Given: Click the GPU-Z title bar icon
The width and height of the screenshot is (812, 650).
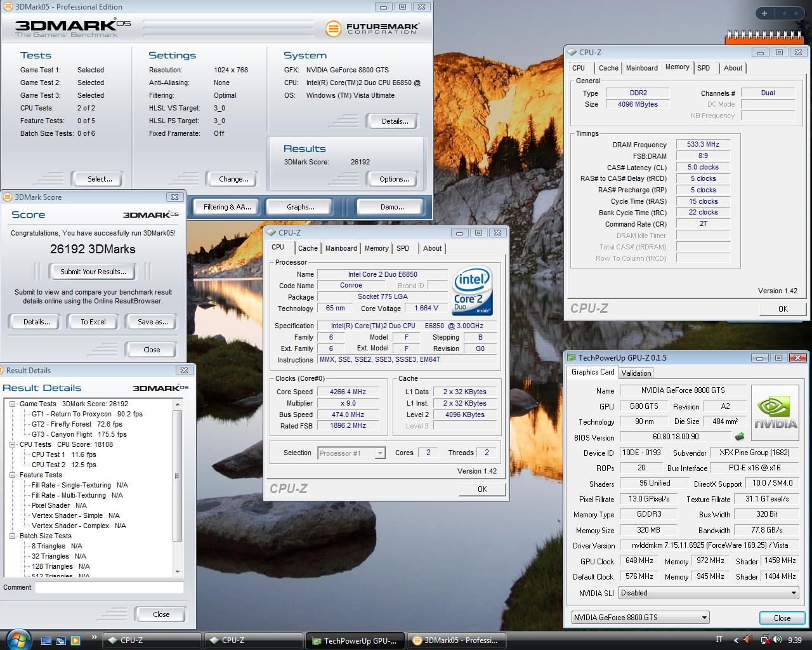Looking at the screenshot, I should point(572,358).
